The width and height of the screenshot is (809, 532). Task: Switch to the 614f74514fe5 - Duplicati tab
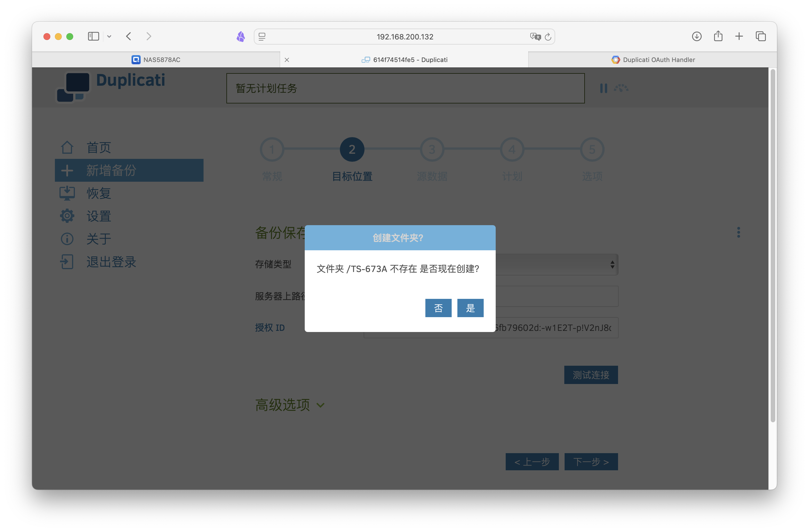[404, 60]
